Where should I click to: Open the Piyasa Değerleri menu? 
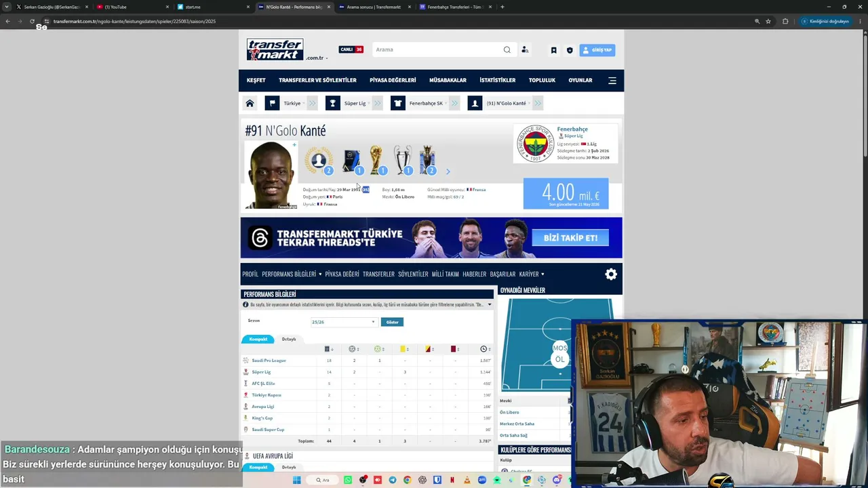393,80
